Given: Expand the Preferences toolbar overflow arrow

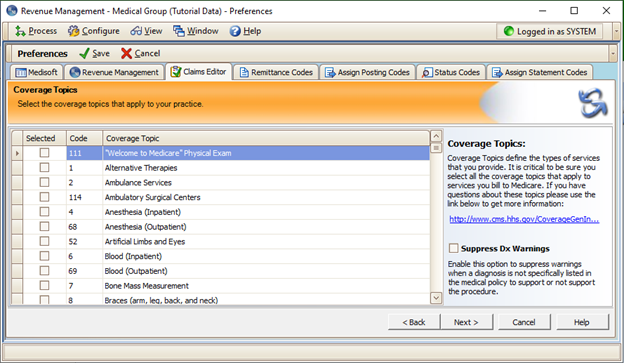Looking at the screenshot, I should (x=612, y=53).
